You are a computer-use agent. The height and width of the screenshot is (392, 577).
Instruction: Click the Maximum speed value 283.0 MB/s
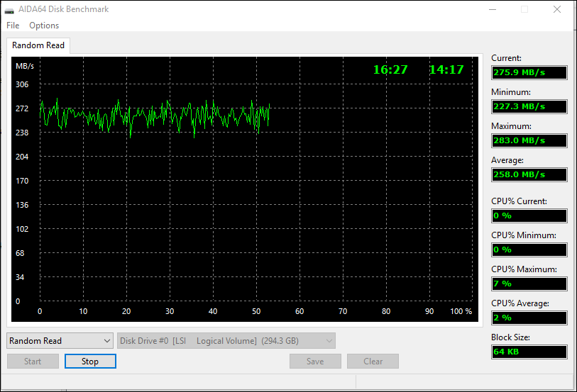(x=529, y=140)
